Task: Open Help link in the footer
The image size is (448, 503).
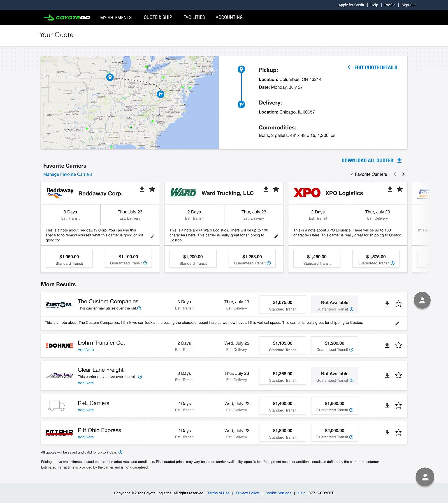Action: point(301,493)
